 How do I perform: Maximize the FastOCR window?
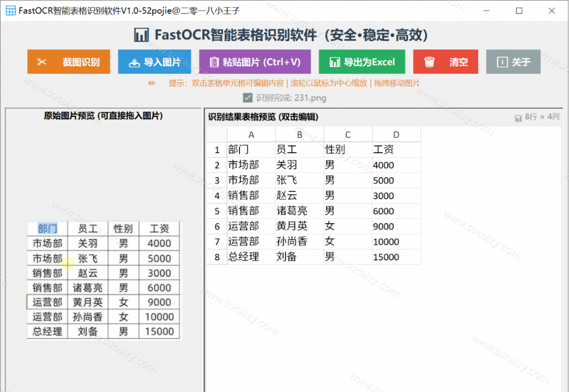pyautogui.click(x=519, y=11)
